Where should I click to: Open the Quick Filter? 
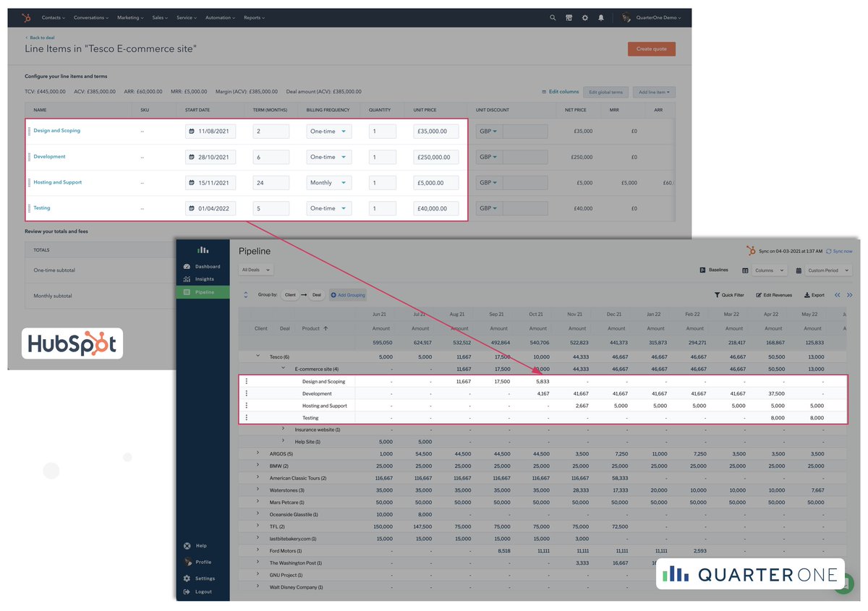(729, 295)
